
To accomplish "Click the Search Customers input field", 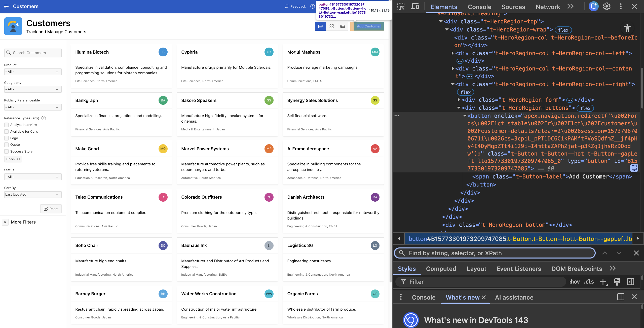I will 33,53.
